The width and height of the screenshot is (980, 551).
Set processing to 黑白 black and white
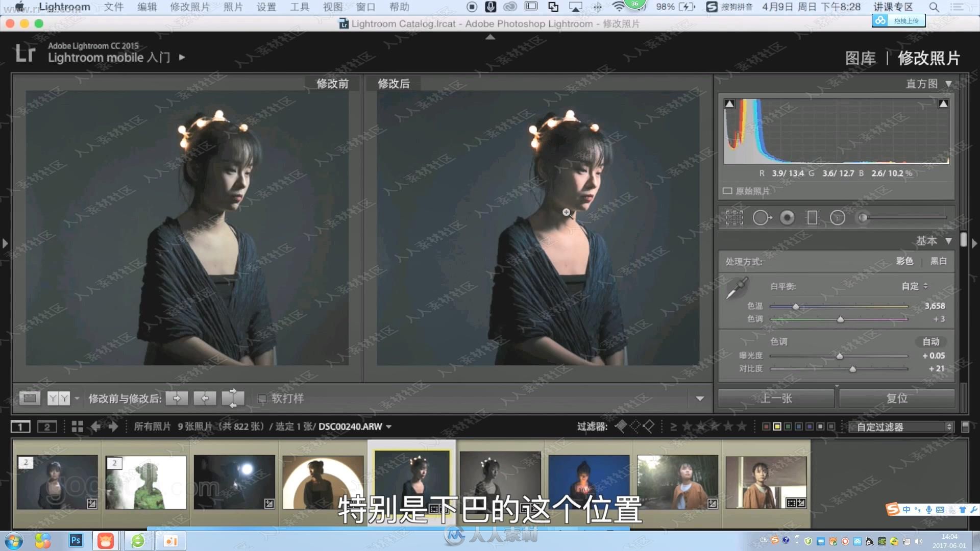(x=938, y=261)
